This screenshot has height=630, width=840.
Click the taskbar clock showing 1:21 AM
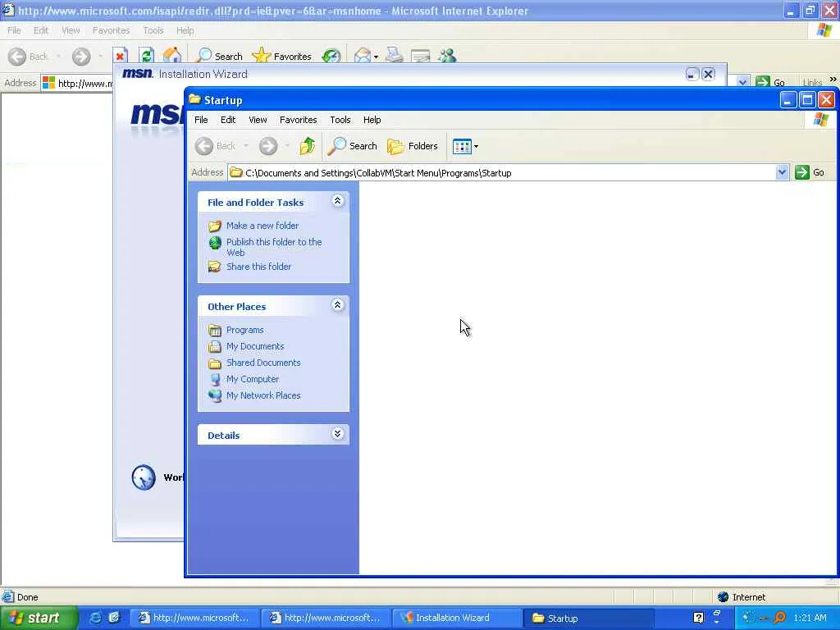pos(810,618)
